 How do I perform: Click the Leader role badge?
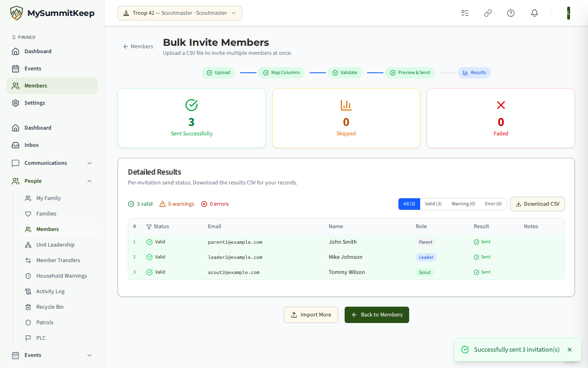[x=426, y=257]
